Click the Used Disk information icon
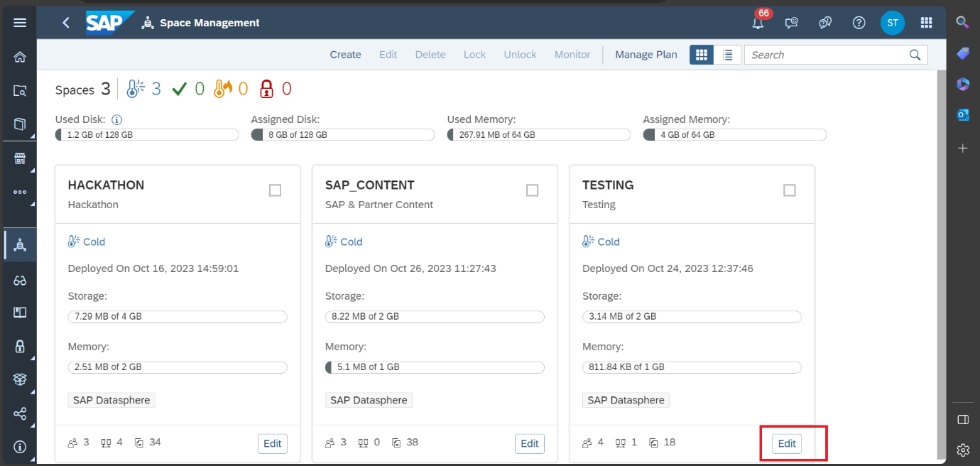980x466 pixels. click(117, 120)
